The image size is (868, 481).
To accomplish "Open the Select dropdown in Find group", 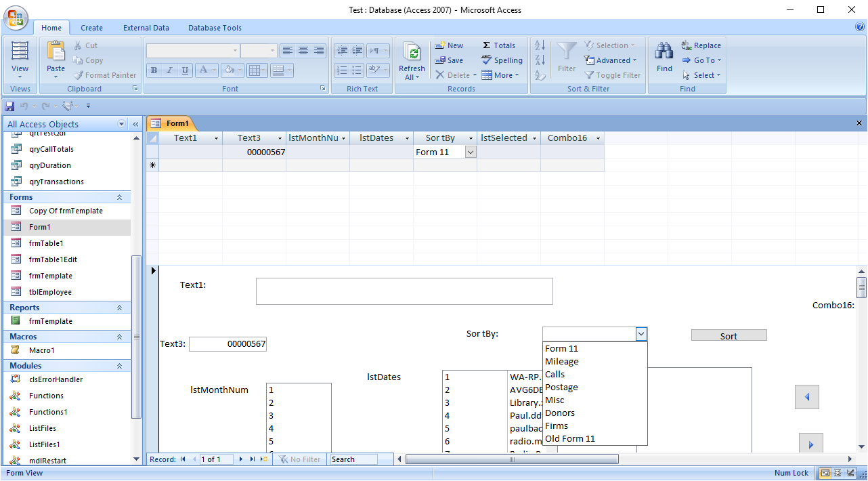I will tap(701, 75).
